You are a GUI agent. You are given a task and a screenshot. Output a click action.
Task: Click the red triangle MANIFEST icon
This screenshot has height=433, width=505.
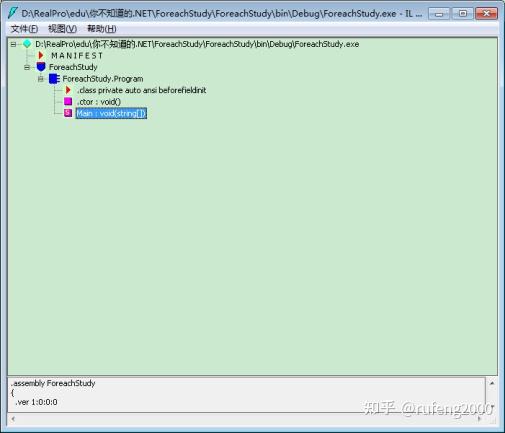point(41,55)
